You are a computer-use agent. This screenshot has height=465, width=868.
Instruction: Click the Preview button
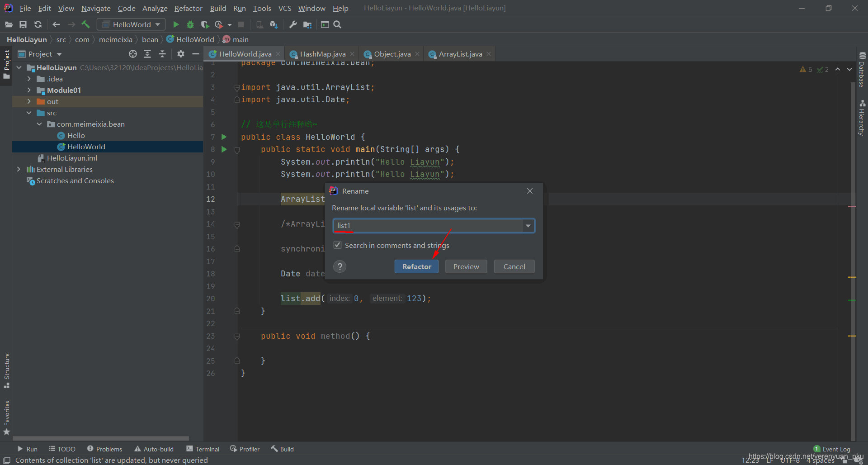466,266
